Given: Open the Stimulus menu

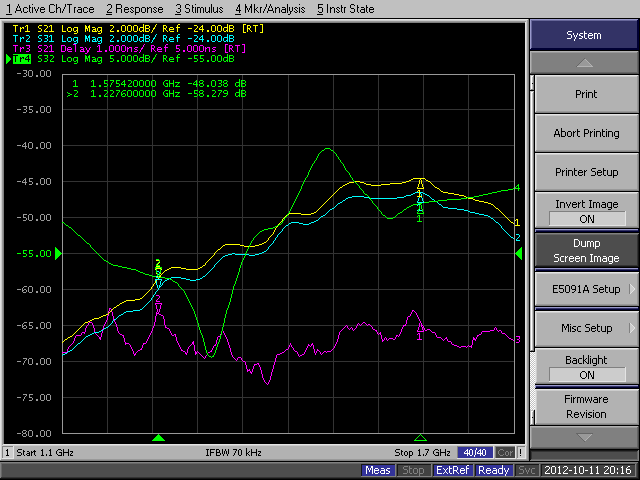Looking at the screenshot, I should [198, 9].
